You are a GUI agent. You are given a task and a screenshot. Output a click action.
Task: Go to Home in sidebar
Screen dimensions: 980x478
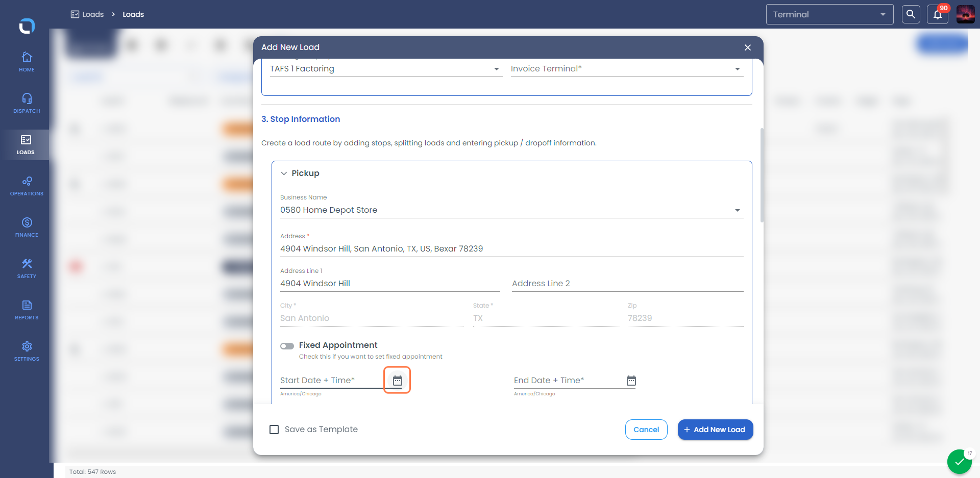[x=27, y=62]
